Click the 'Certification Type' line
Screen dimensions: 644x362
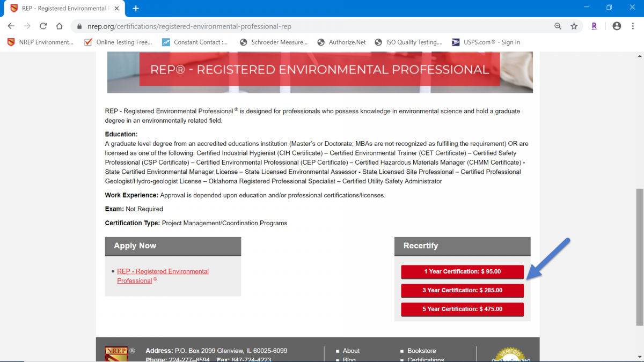click(196, 223)
